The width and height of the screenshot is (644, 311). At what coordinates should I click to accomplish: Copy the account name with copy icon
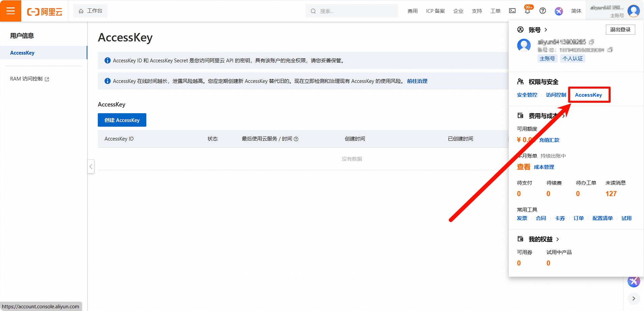[591, 42]
